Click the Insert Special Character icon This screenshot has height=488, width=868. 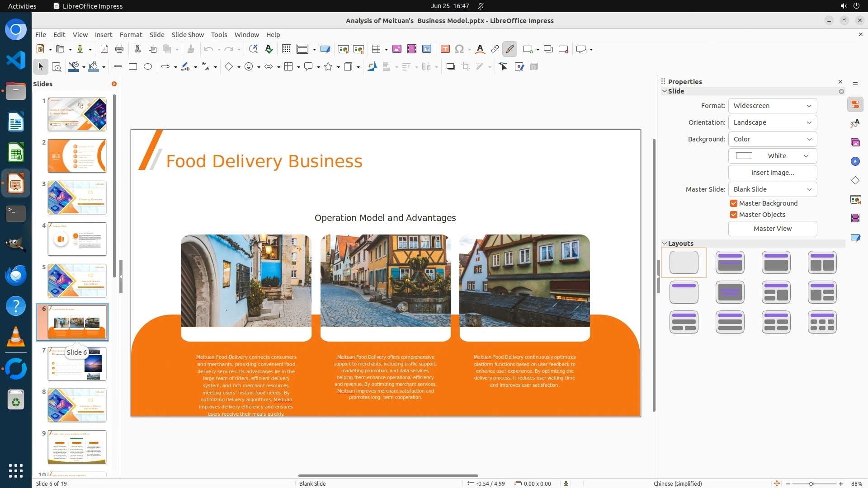click(459, 49)
